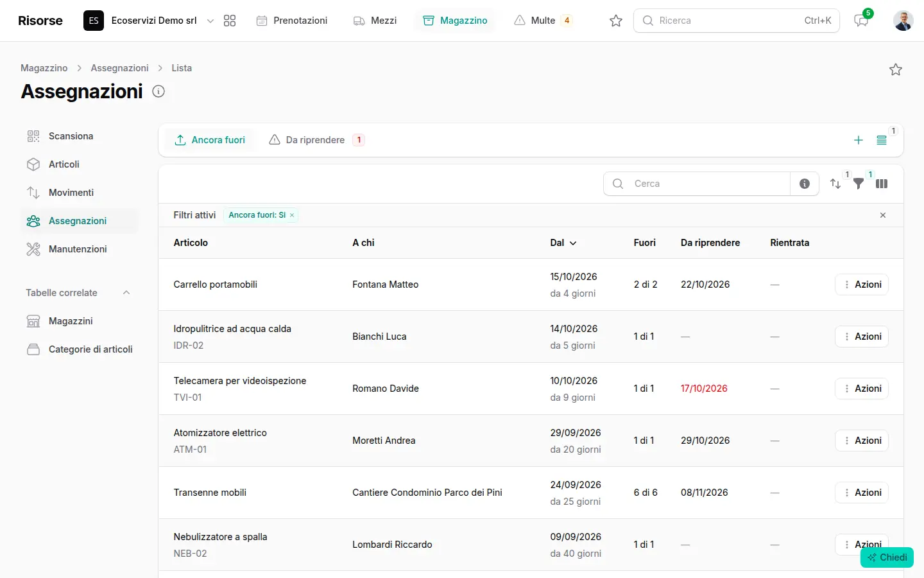Open the sort arrows icon
The image size is (924, 578).
(x=835, y=184)
